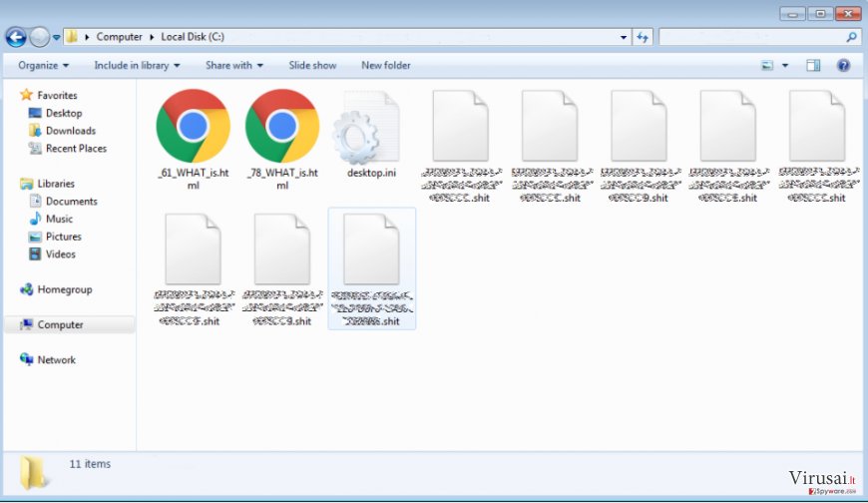Screen dimensions: 868x503
Task: Select Network in navigation pane
Action: point(48,359)
